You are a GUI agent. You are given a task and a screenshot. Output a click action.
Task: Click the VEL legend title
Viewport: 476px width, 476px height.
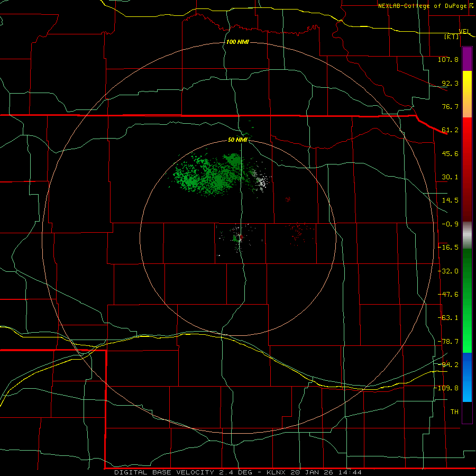pos(464,31)
